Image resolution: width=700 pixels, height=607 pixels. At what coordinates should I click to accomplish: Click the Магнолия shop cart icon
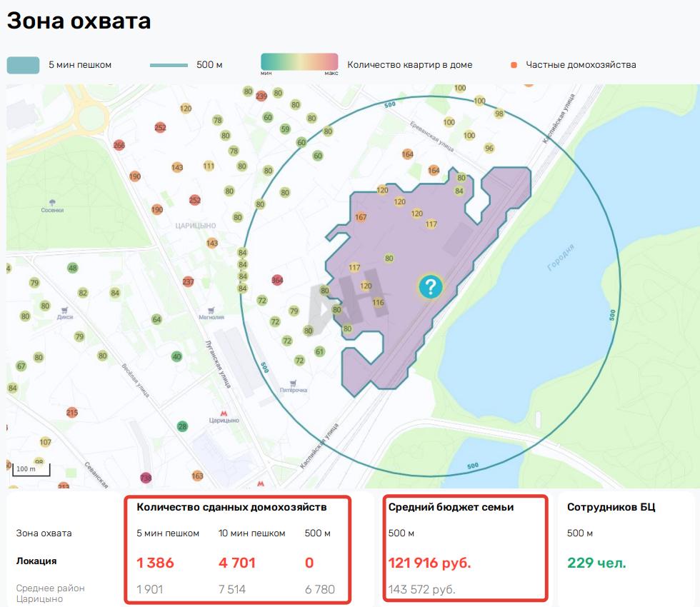[x=211, y=308]
